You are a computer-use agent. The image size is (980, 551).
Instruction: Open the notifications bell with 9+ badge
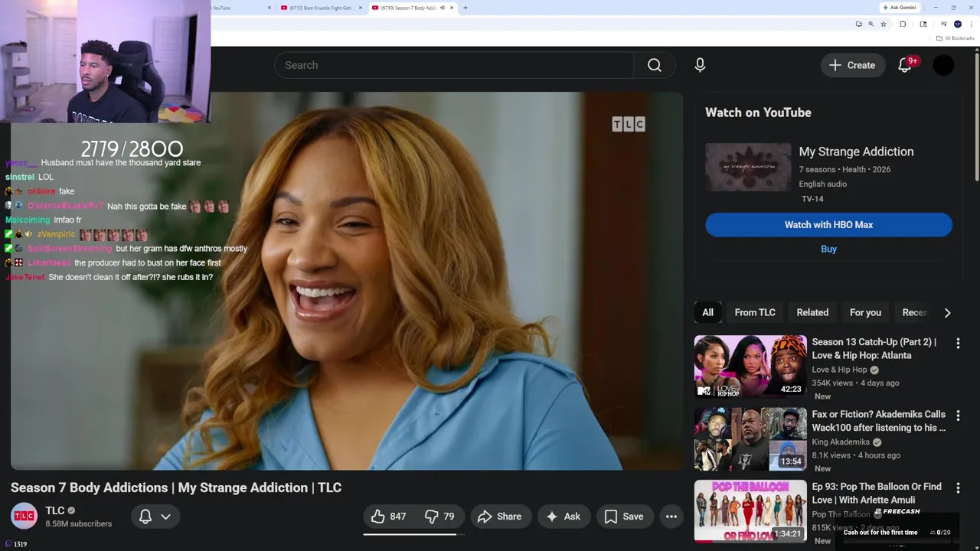(905, 65)
